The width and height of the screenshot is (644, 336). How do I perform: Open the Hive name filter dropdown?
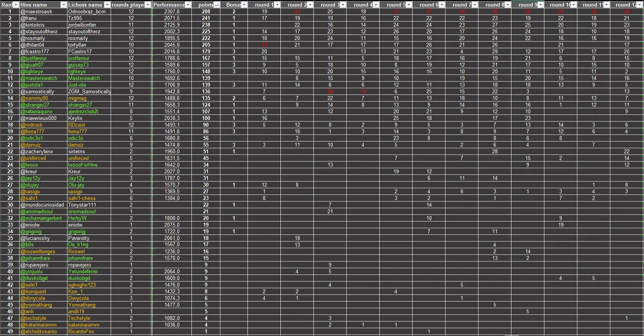click(x=63, y=5)
